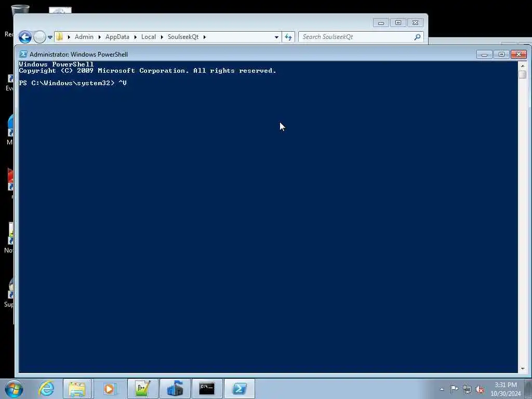
Task: Close the SoulseekQt Explorer window
Action: (x=415, y=23)
